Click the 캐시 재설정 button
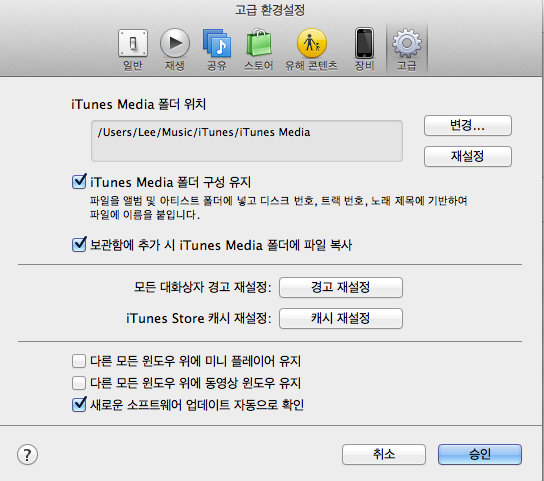 pos(341,318)
